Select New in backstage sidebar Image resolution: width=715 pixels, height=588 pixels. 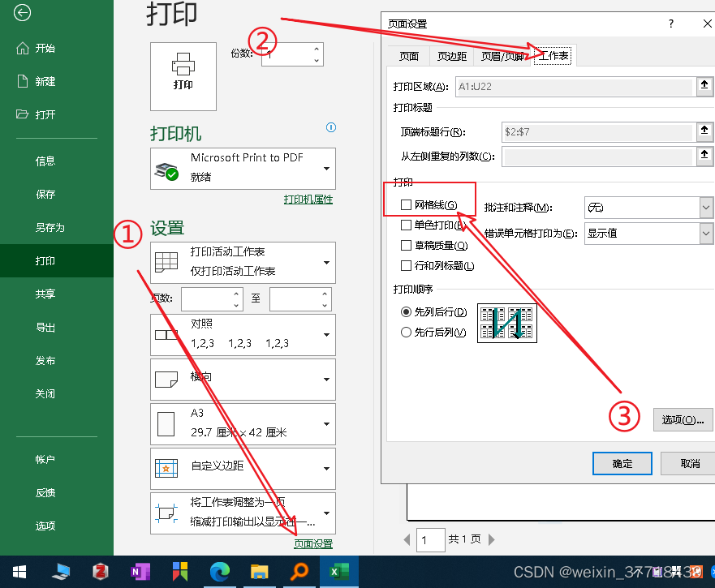[x=57, y=81]
